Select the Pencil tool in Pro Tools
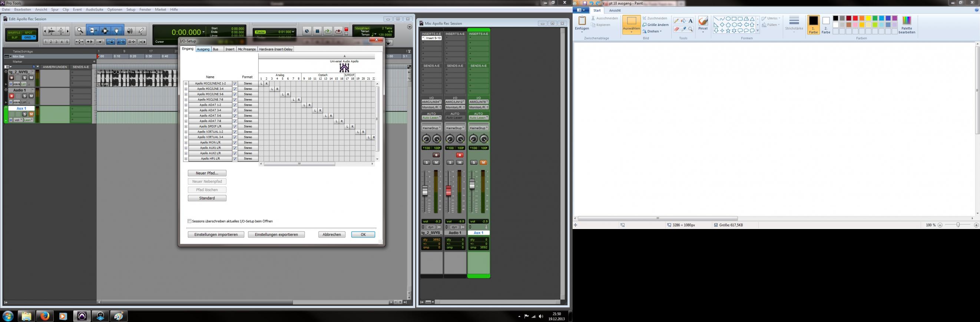The height and width of the screenshot is (322, 980). (x=141, y=31)
